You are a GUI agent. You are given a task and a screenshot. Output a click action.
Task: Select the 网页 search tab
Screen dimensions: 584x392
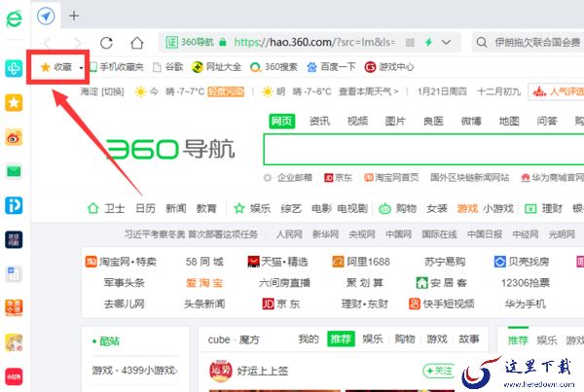(x=282, y=121)
